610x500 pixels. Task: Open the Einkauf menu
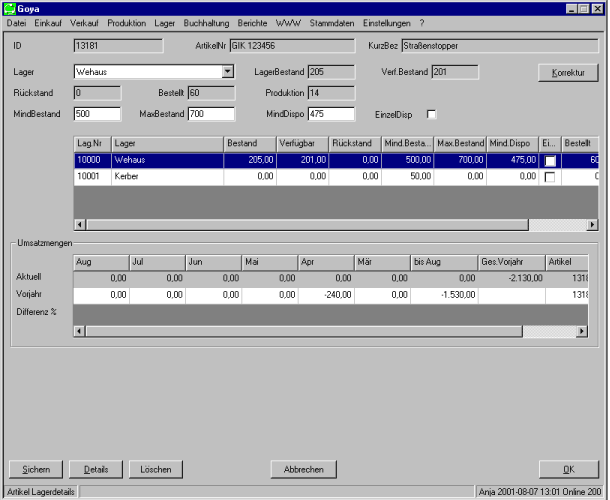[x=48, y=23]
